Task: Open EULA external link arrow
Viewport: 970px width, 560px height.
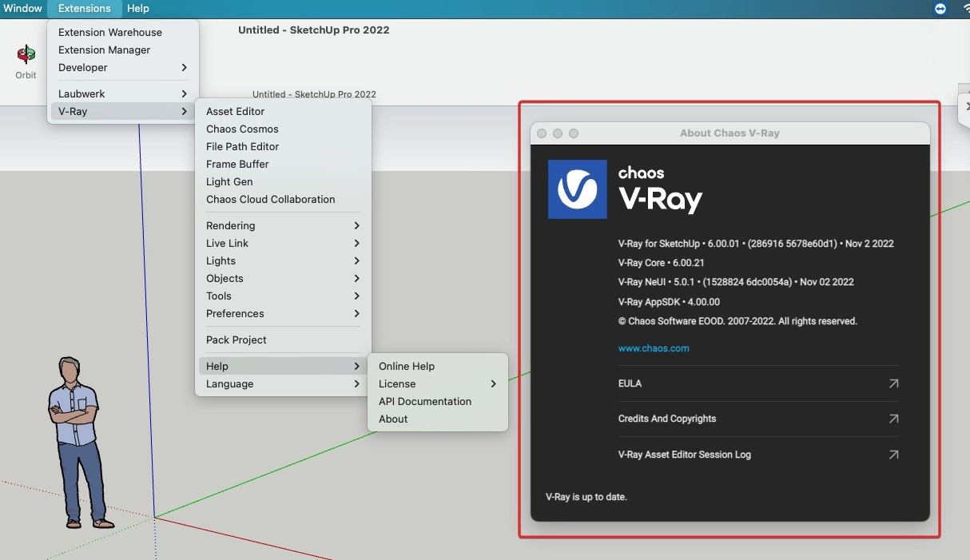Action: coord(893,383)
